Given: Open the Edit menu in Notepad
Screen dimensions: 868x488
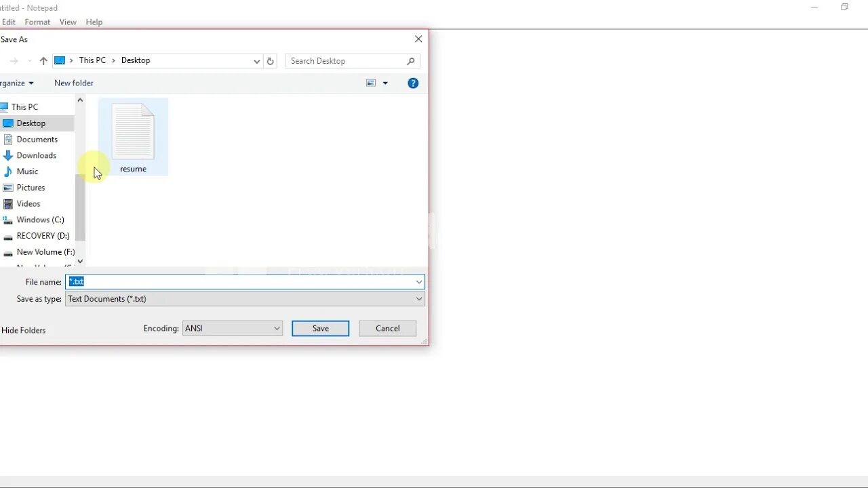Looking at the screenshot, I should 8,22.
